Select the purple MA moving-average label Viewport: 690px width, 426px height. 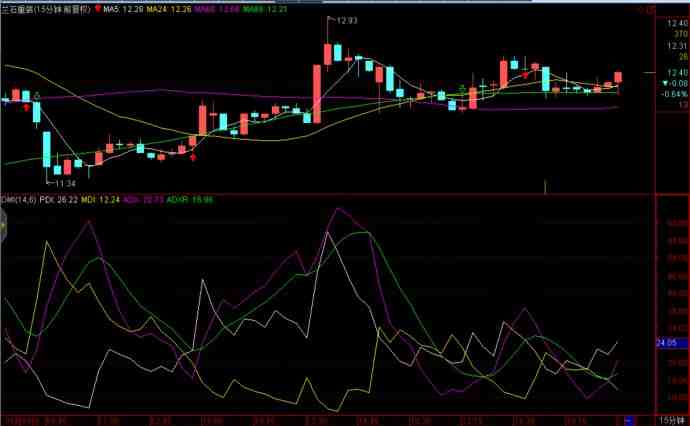tap(217, 9)
